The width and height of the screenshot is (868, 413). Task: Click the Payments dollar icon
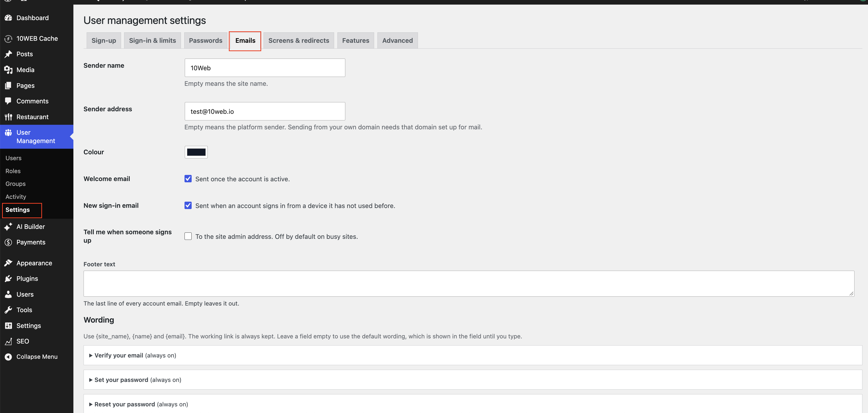[8, 242]
